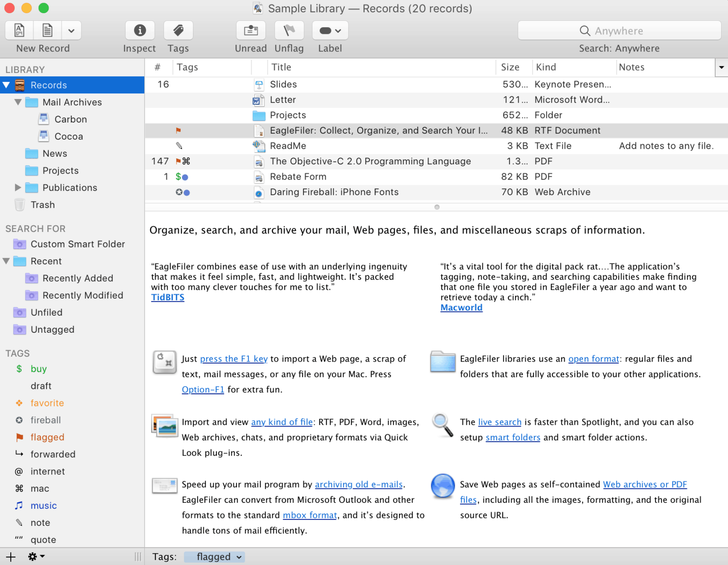Click the ReadMe text file icon
This screenshot has width=728, height=565.
(259, 146)
